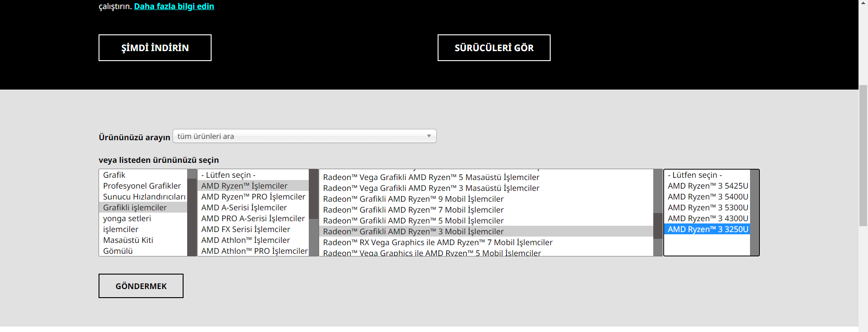This screenshot has height=332, width=868.
Task: Choose AMD Ryzen™ 3 3250U model
Action: (x=707, y=229)
